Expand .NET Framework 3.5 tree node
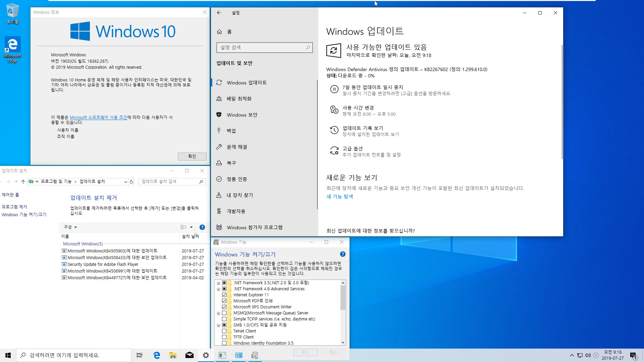The height and width of the screenshot is (362, 644). coord(218,283)
